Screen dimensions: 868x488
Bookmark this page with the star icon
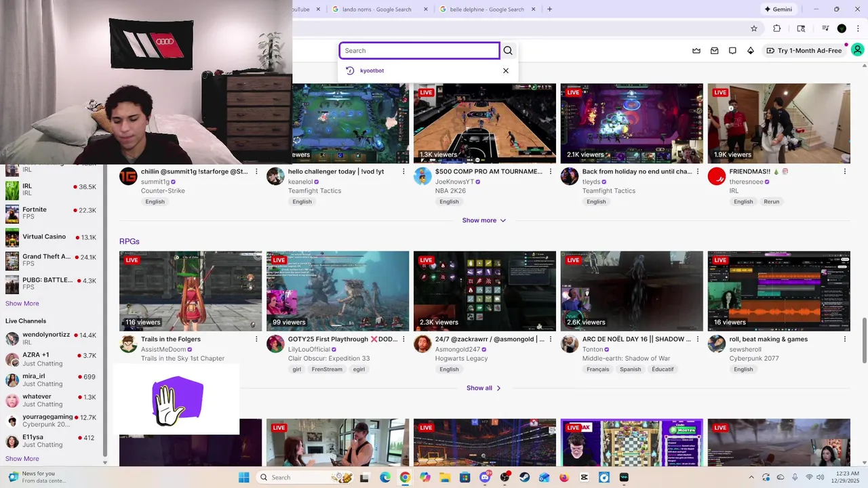coord(754,28)
